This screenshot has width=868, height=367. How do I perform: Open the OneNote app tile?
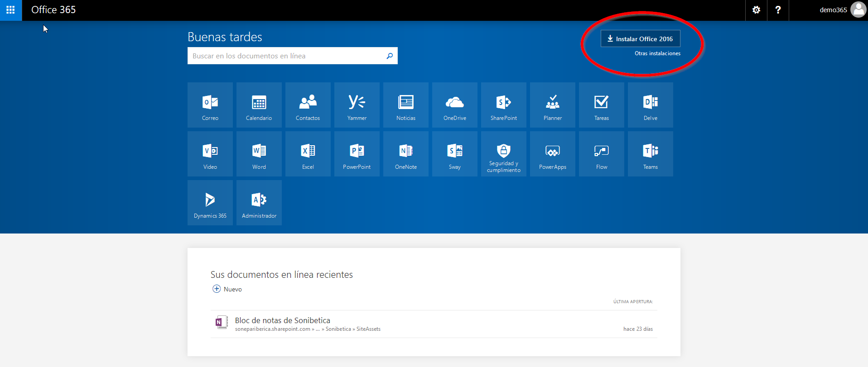click(406, 154)
